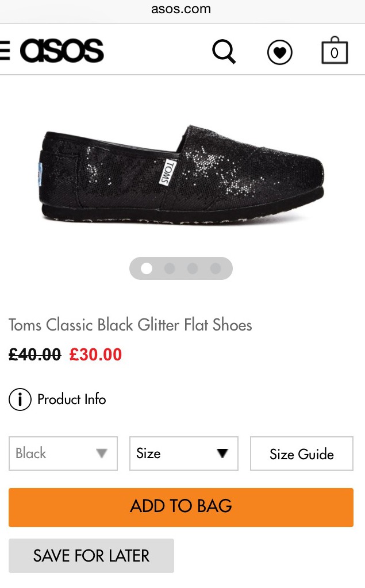
Task: Tap the Toms shoe product image
Action: click(182, 174)
